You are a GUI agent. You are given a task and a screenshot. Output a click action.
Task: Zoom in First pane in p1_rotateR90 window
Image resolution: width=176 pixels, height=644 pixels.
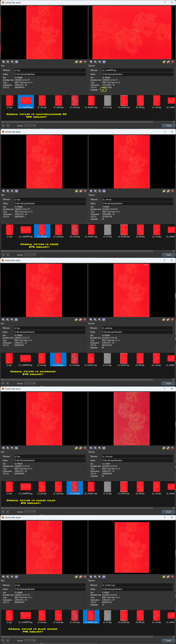coord(8,62)
